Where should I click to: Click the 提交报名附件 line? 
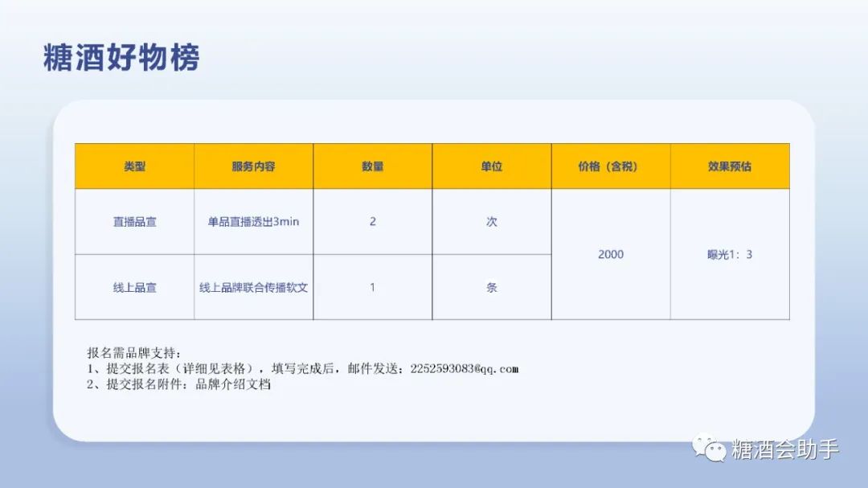(178, 384)
